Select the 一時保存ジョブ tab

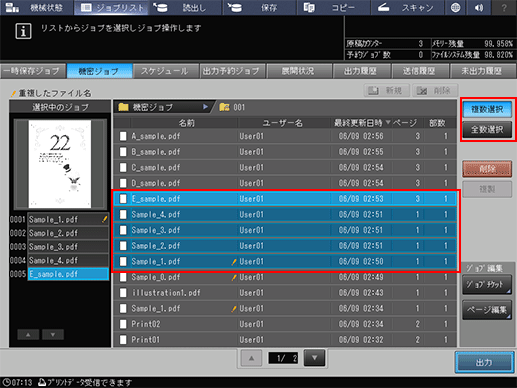[x=33, y=71]
